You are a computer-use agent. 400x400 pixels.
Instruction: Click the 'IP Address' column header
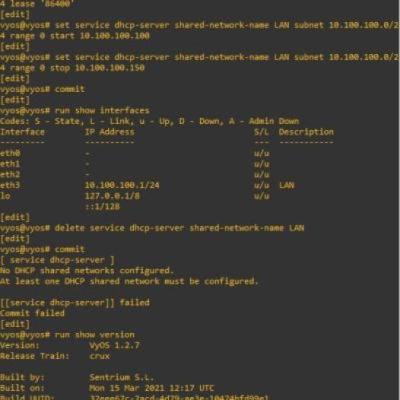point(110,132)
